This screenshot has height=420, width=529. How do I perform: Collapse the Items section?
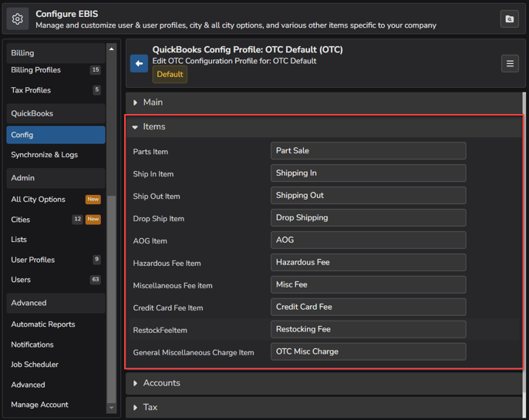tap(153, 127)
